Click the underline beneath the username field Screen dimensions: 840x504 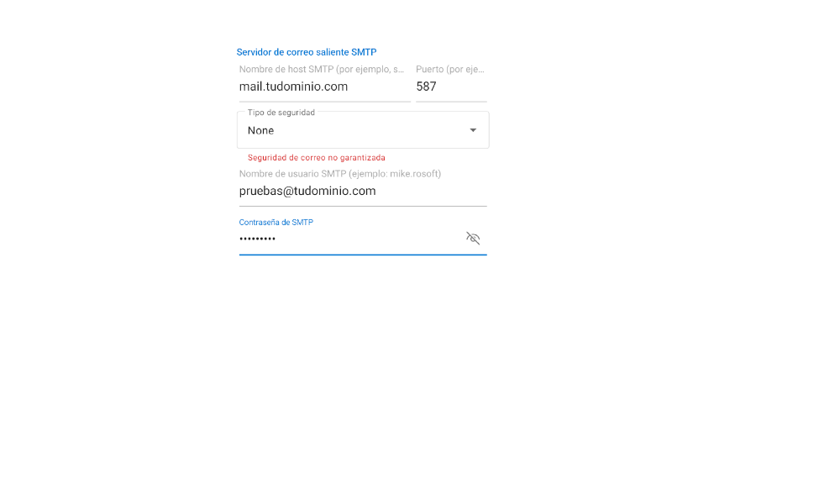[363, 206]
